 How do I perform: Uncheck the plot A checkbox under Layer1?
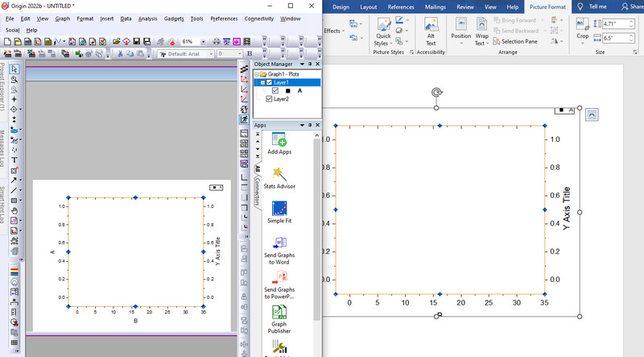pyautogui.click(x=275, y=91)
